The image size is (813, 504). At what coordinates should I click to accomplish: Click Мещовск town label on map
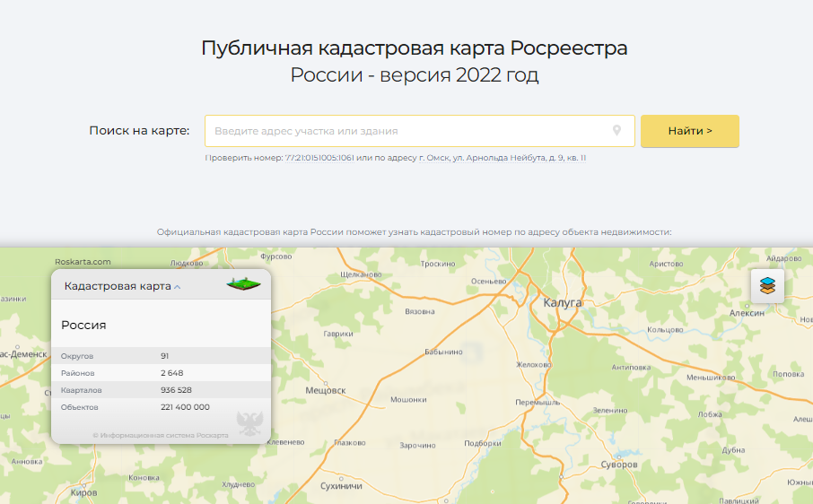coord(326,391)
